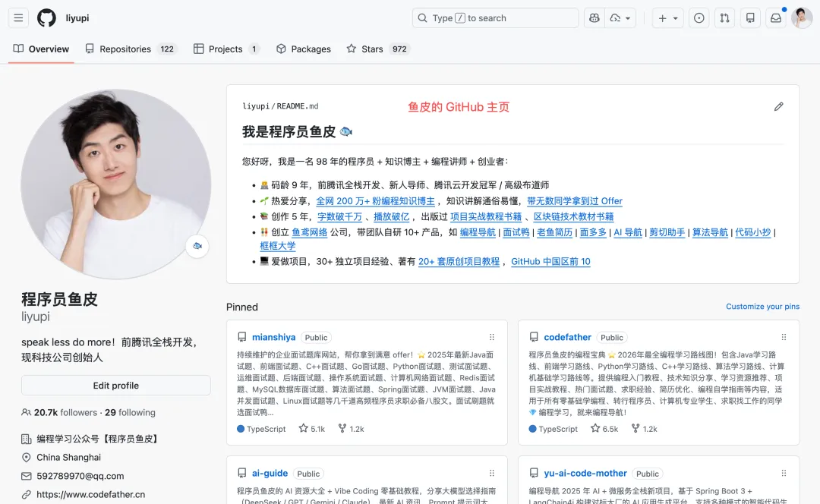The height and width of the screenshot is (504, 820).
Task: Click the Edit profile button
Action: [116, 386]
